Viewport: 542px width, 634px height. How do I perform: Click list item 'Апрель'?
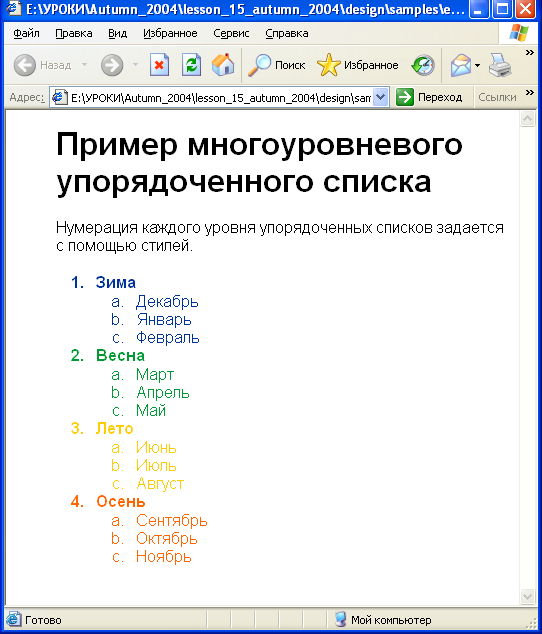coord(163,393)
